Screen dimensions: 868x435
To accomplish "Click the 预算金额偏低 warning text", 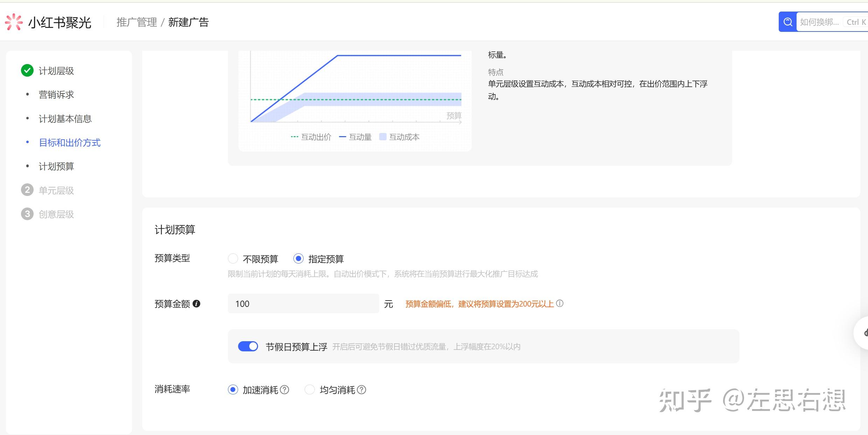I will pyautogui.click(x=480, y=304).
